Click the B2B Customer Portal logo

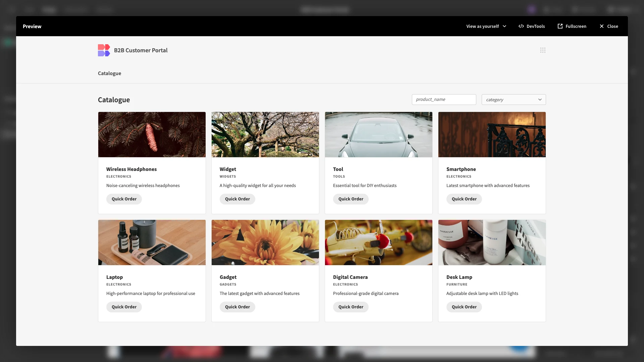(x=104, y=50)
